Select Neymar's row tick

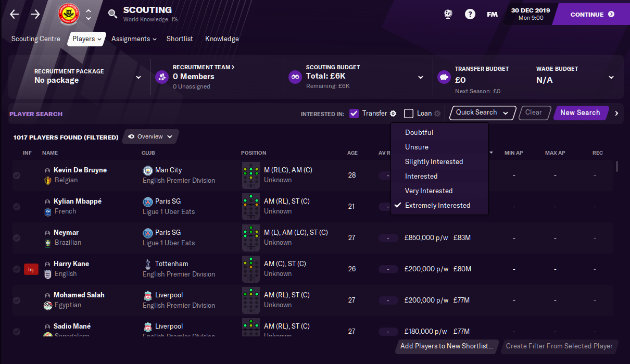tap(17, 238)
